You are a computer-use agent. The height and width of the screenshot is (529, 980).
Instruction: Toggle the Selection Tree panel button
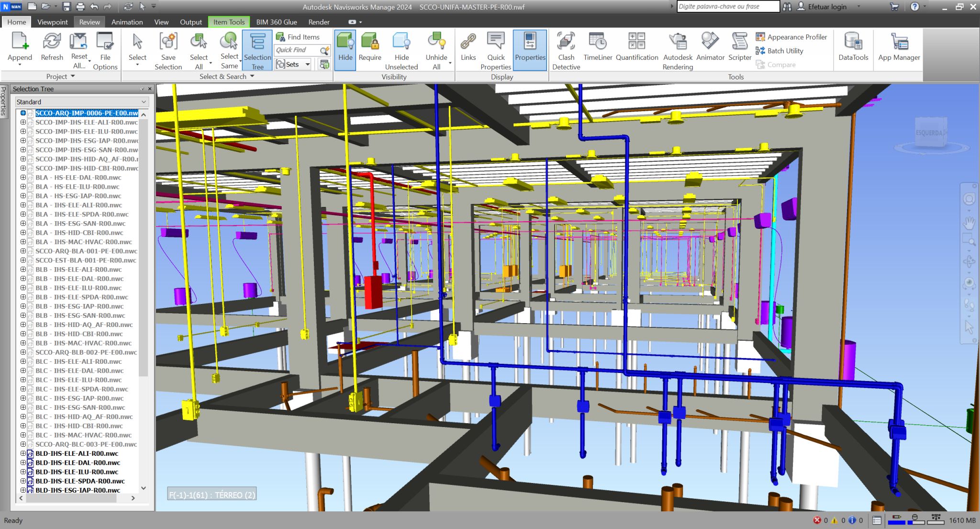[257, 50]
